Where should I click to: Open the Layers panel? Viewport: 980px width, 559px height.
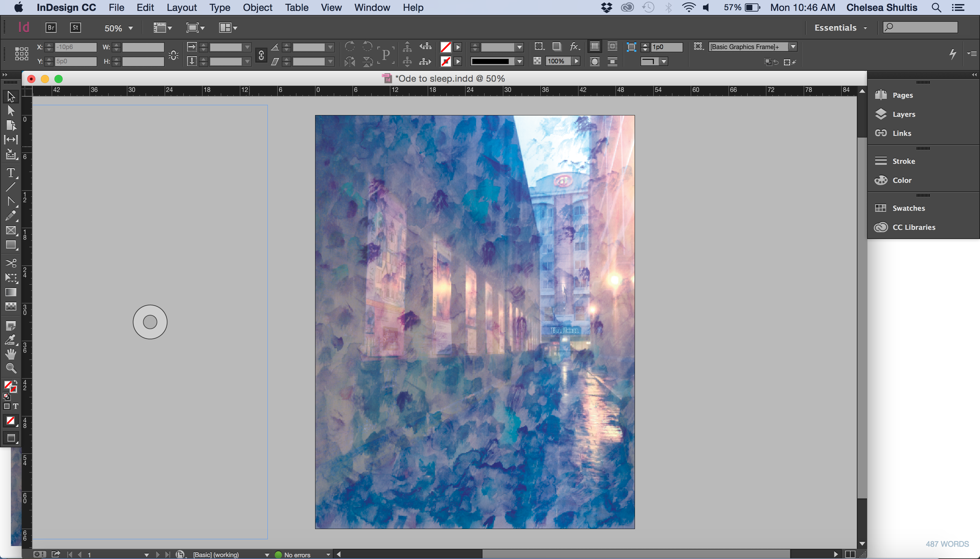(903, 114)
